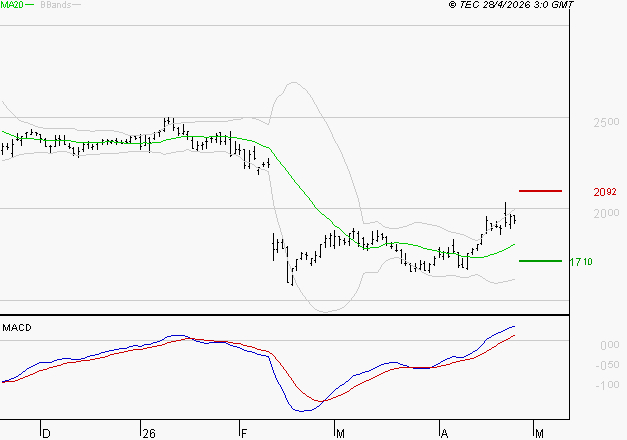Click the red 2092 resistance level label
The image size is (627, 440).
[x=605, y=192]
